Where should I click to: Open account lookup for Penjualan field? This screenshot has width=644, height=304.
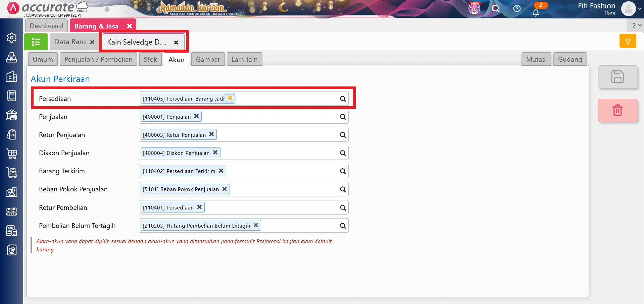(343, 117)
